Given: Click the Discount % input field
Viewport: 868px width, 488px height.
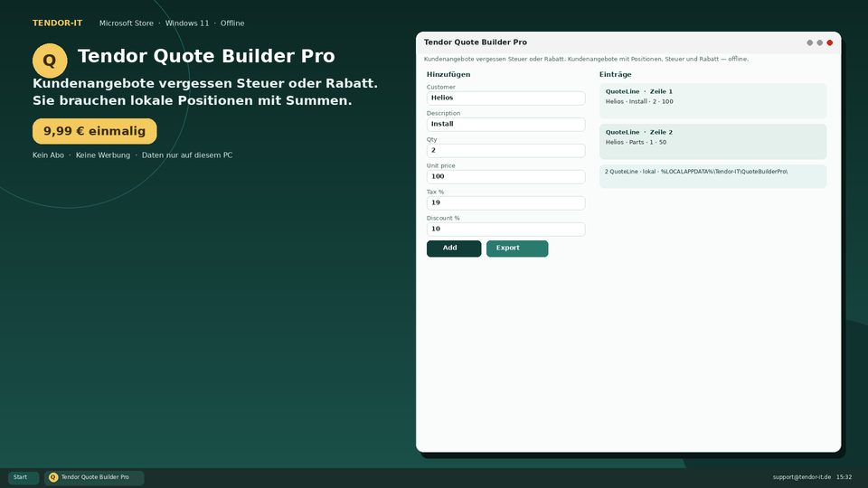Looking at the screenshot, I should [x=505, y=229].
